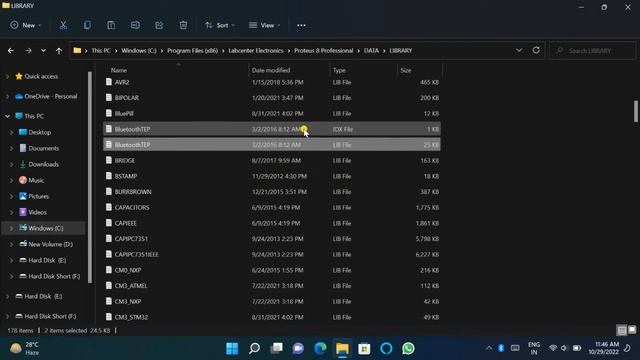Image resolution: width=640 pixels, height=360 pixels.
Task: Launch Microsoft Edge from taskbar
Action: coord(320,348)
